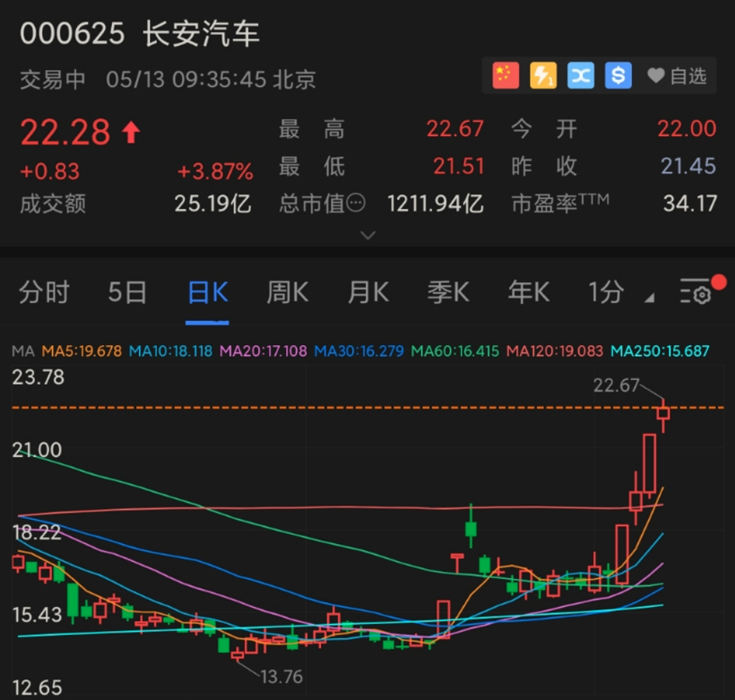Tap the blue dollar sign icon
This screenshot has height=700, width=735.
(618, 75)
